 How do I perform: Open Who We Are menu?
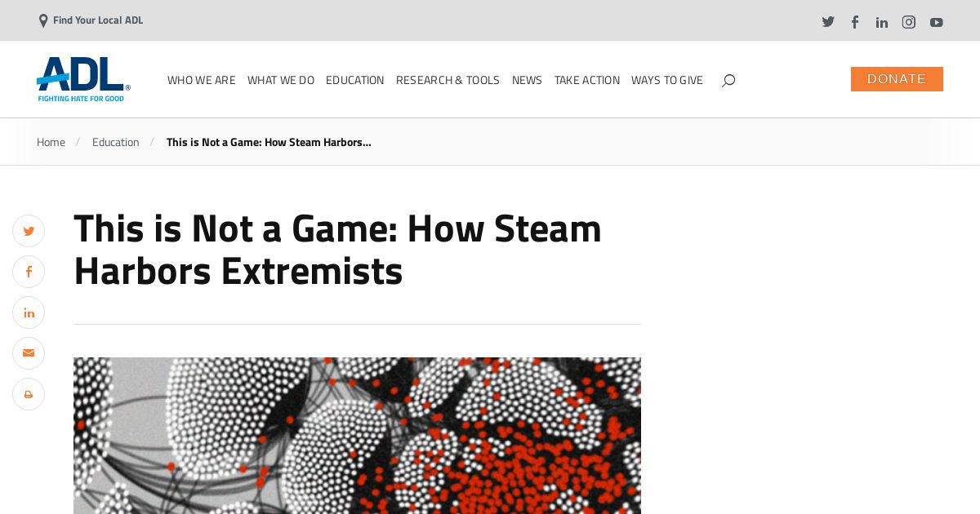point(201,80)
